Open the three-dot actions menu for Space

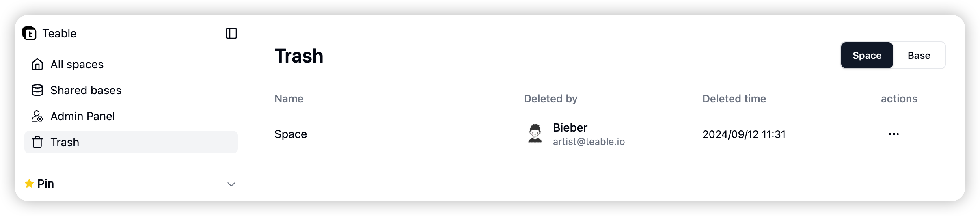coord(894,134)
